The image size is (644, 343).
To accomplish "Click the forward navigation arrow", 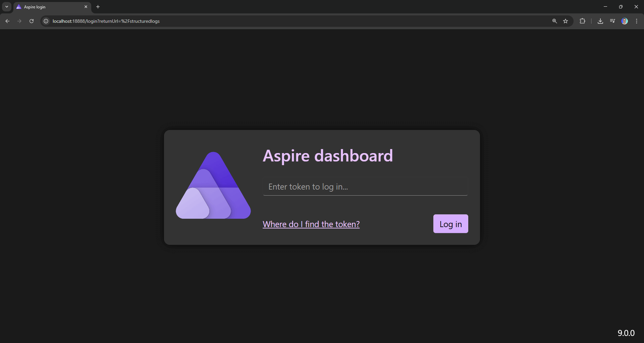I will (x=19, y=21).
